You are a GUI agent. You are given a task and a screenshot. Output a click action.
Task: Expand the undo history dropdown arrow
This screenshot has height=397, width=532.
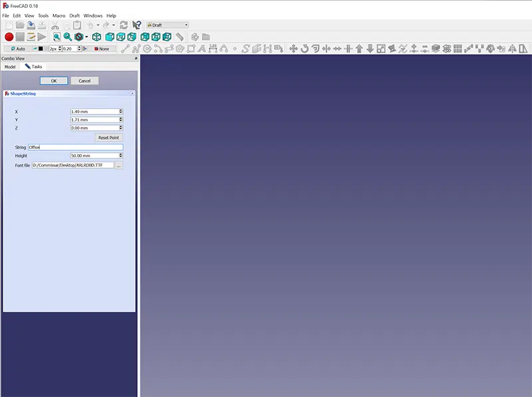tap(98, 25)
